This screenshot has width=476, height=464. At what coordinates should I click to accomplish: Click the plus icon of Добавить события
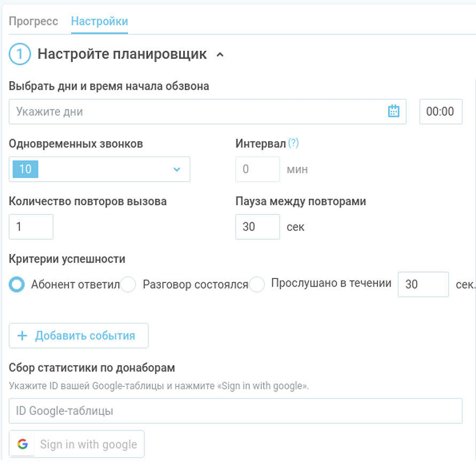(x=22, y=336)
